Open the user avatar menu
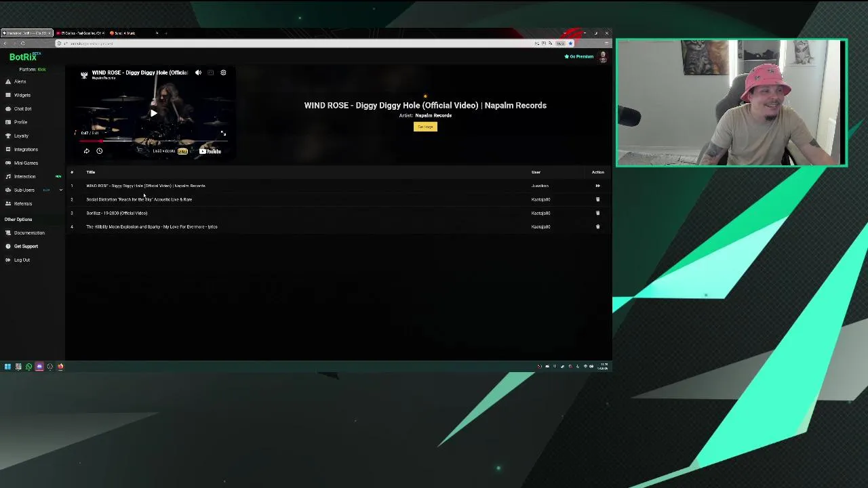Image resolution: width=868 pixels, height=488 pixels. point(603,57)
